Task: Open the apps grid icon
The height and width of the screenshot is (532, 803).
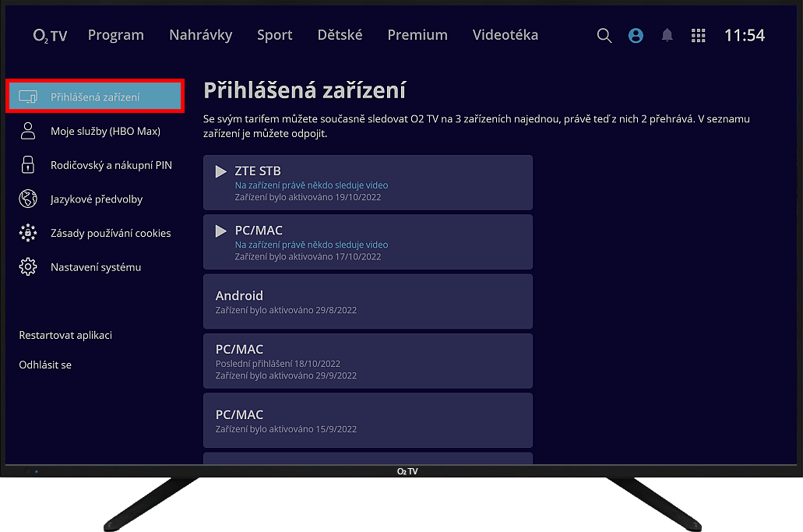Action: tap(699, 36)
